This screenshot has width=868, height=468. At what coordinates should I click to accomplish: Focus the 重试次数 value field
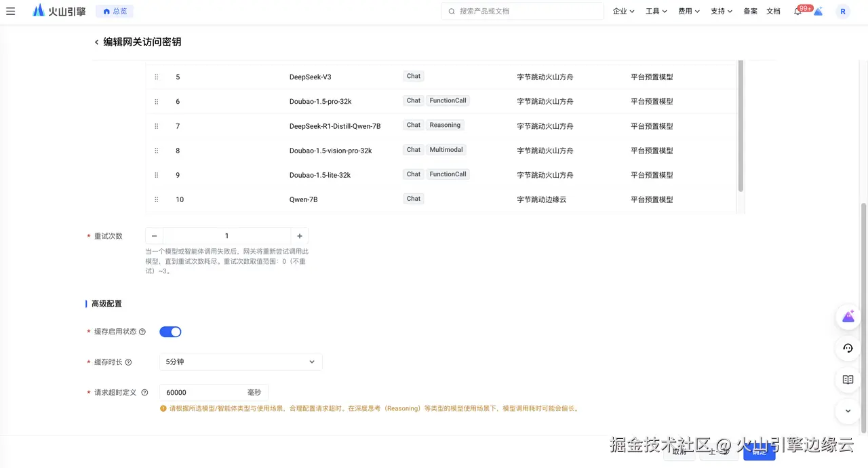click(226, 236)
